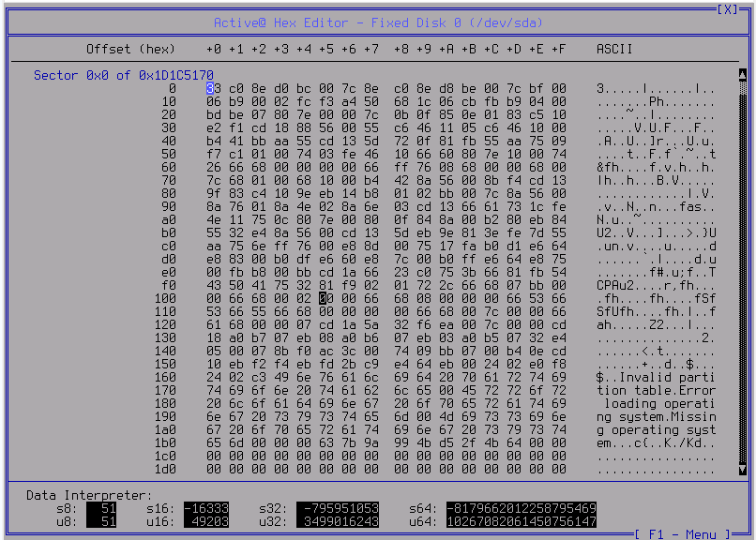Click the scrollbar down arrow
The image size is (756, 540).
pyautogui.click(x=743, y=469)
